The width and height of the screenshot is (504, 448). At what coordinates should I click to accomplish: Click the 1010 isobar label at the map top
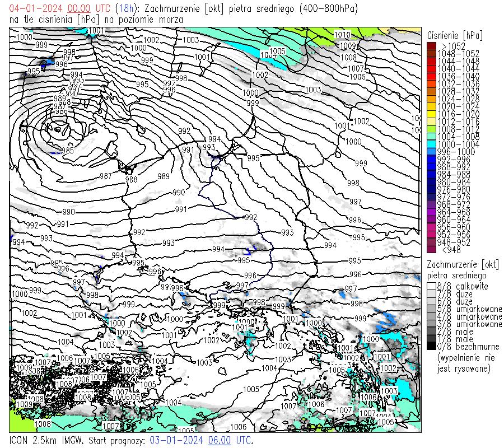point(342,35)
